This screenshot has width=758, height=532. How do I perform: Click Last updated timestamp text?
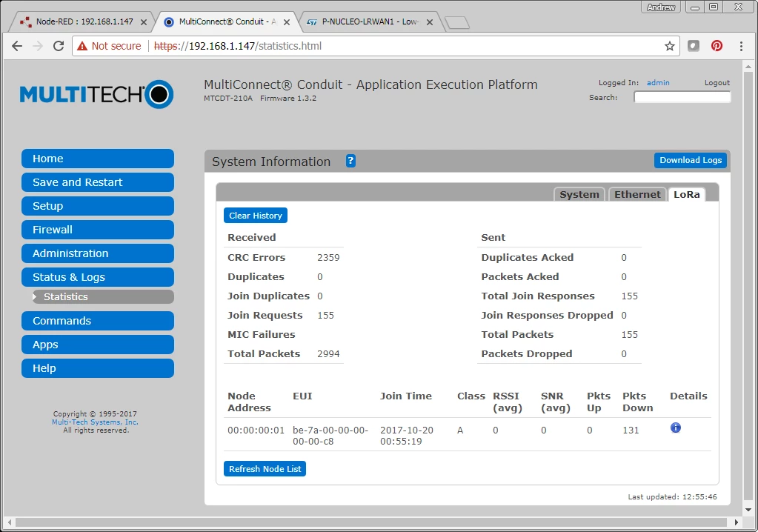[672, 496]
